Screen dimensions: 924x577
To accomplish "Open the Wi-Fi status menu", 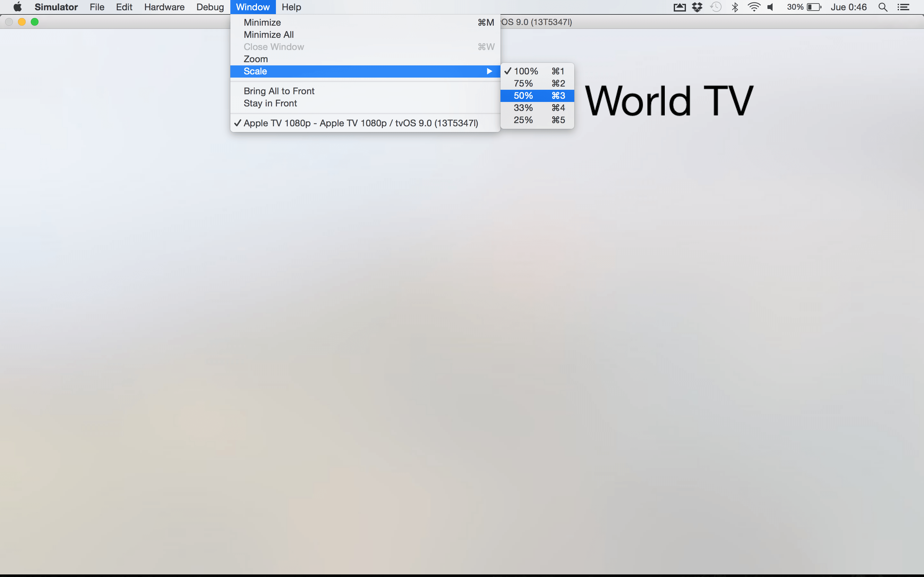I will 754,7.
